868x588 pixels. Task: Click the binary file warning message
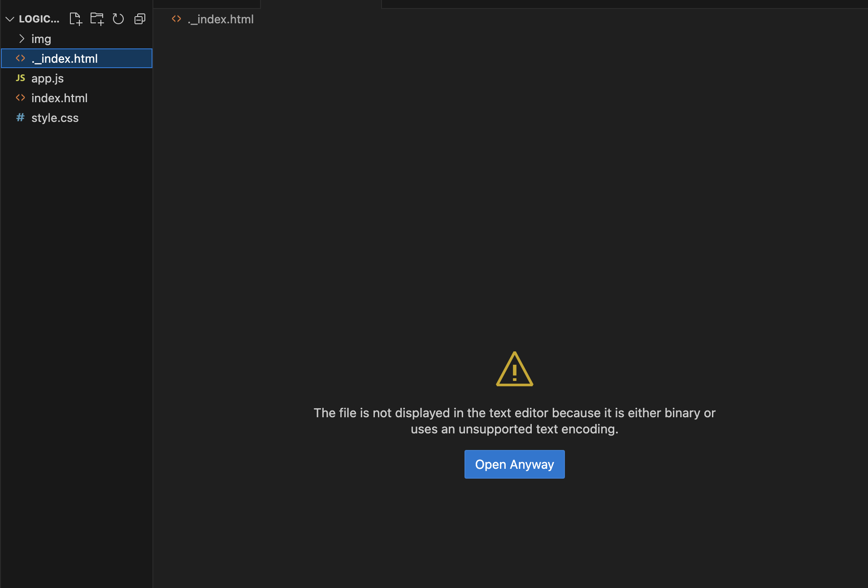(515, 421)
